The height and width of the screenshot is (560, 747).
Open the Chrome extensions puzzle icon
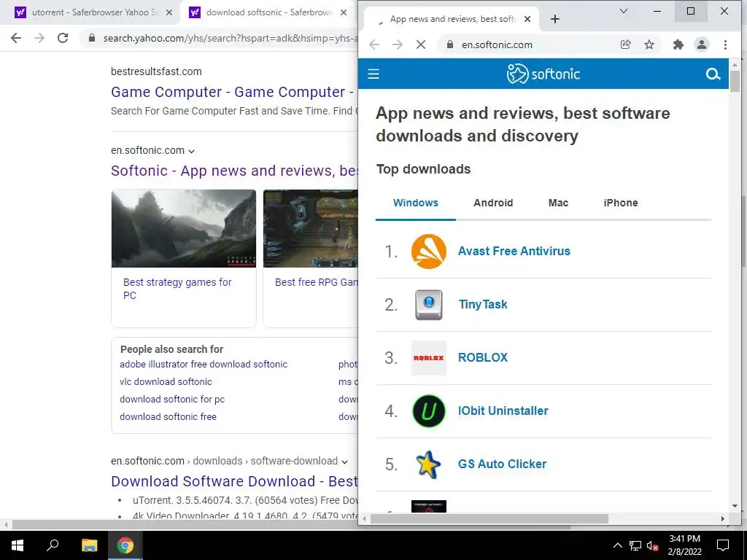click(x=678, y=44)
